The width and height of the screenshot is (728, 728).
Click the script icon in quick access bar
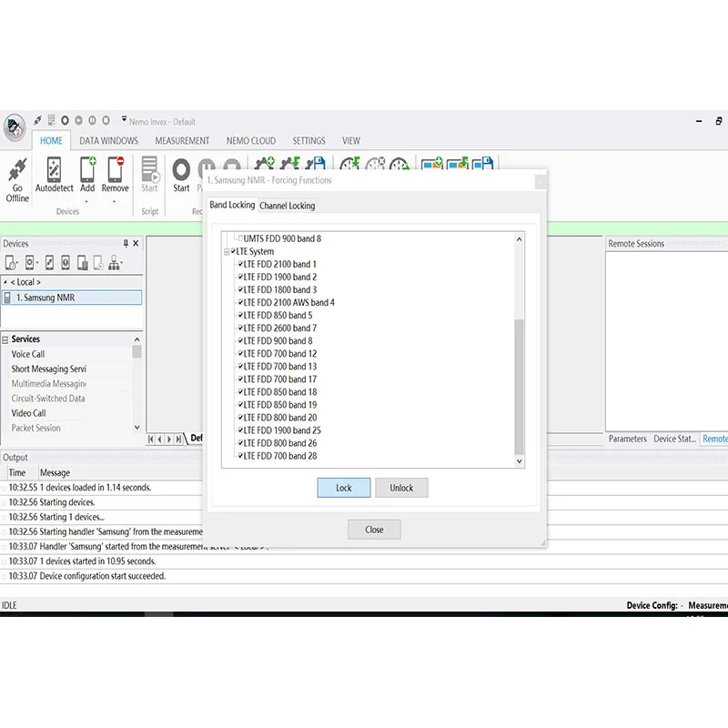point(52,121)
